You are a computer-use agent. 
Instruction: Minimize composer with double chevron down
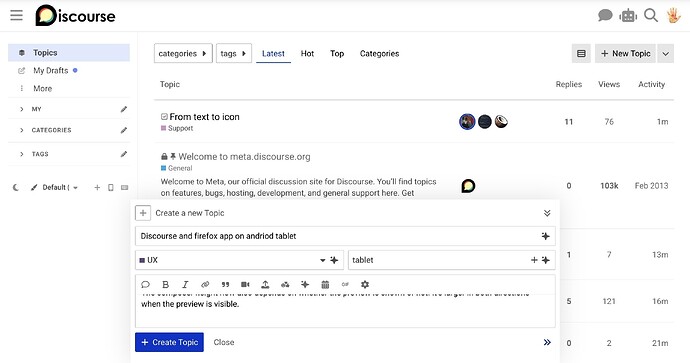point(547,213)
